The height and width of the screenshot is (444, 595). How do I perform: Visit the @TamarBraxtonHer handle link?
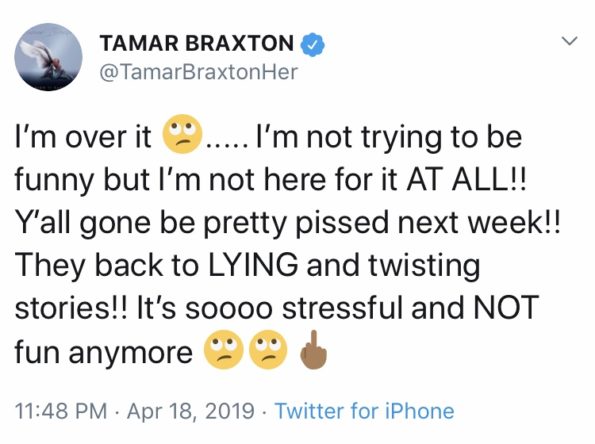[x=198, y=72]
